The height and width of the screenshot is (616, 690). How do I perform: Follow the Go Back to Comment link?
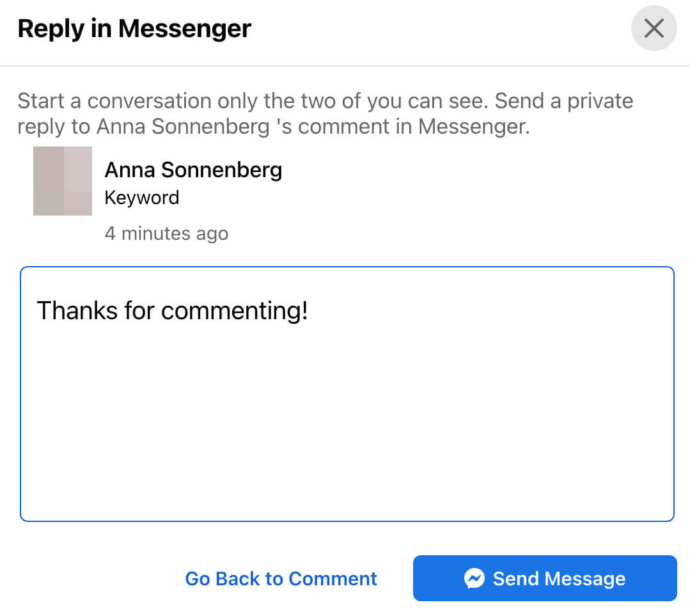[x=281, y=578]
